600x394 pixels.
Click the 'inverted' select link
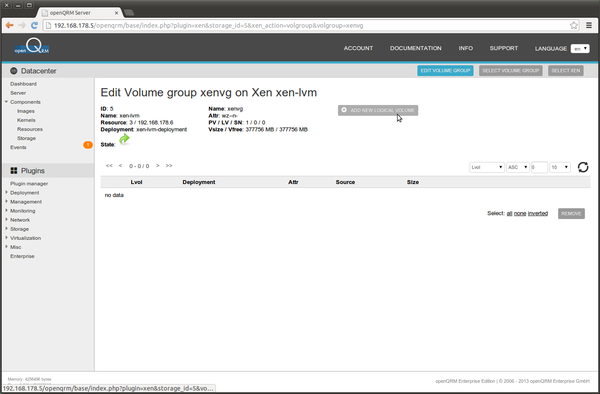tap(538, 213)
